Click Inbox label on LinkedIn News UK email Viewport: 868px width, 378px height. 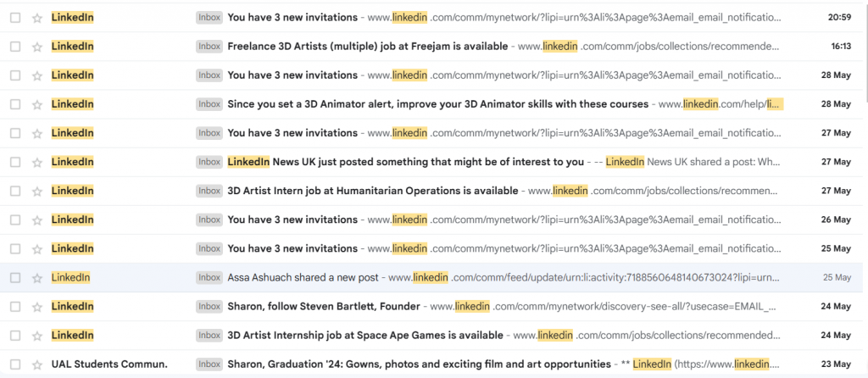pos(209,162)
